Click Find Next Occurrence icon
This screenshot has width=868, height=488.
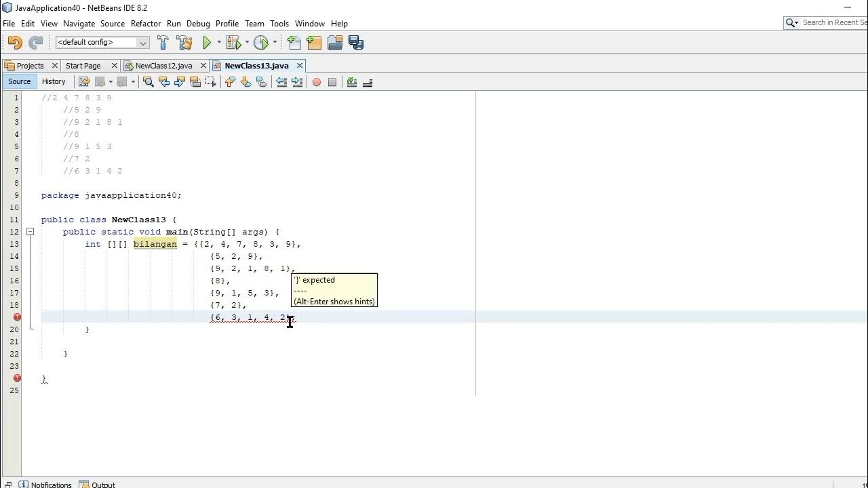(180, 82)
